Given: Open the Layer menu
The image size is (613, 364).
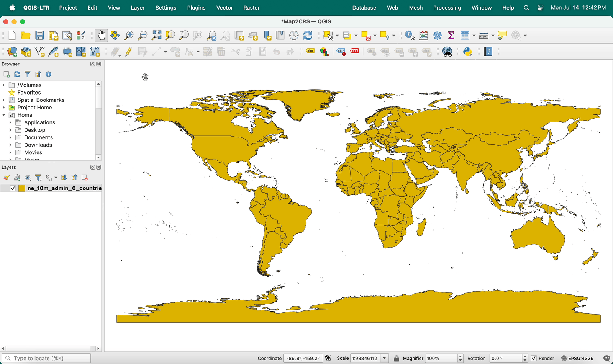Looking at the screenshot, I should point(138,8).
